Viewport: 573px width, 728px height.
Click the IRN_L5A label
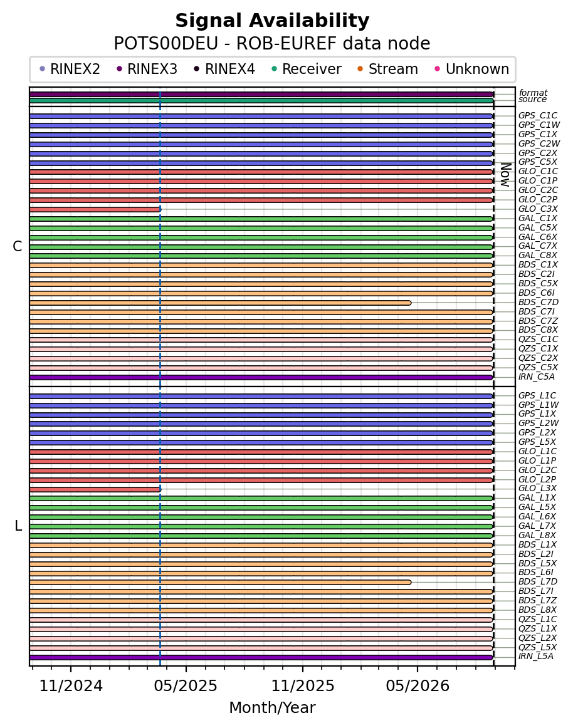coord(536,657)
